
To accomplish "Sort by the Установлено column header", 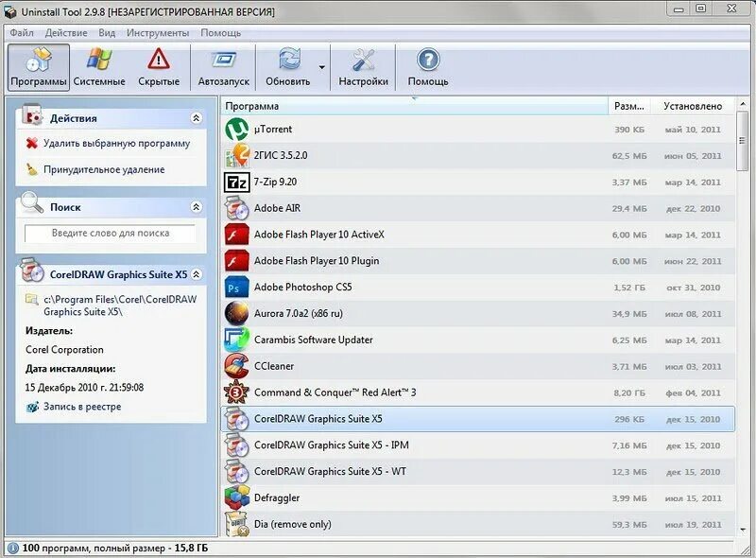I will tap(693, 106).
